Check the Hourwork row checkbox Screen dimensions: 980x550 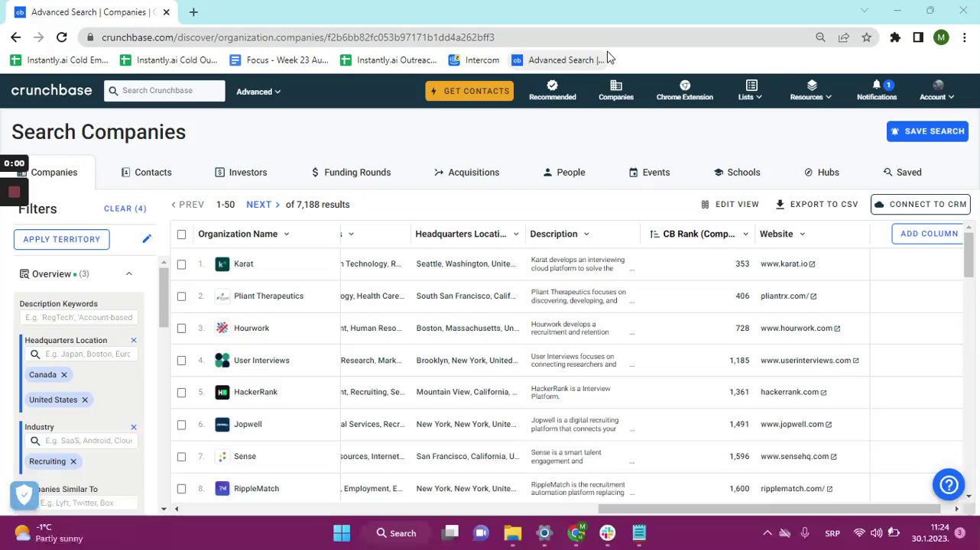click(x=181, y=328)
